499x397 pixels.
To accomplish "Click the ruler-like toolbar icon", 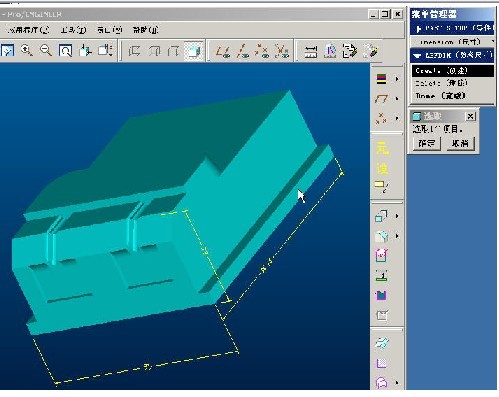I will (x=310, y=52).
